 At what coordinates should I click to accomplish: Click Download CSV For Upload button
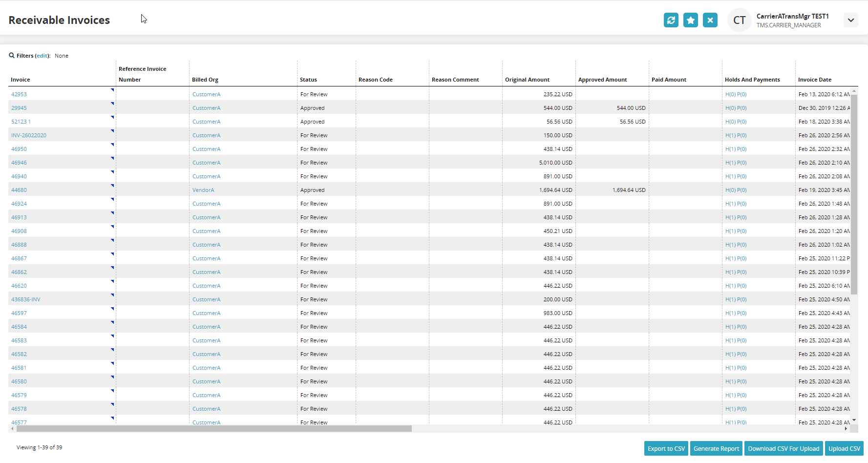(783, 448)
